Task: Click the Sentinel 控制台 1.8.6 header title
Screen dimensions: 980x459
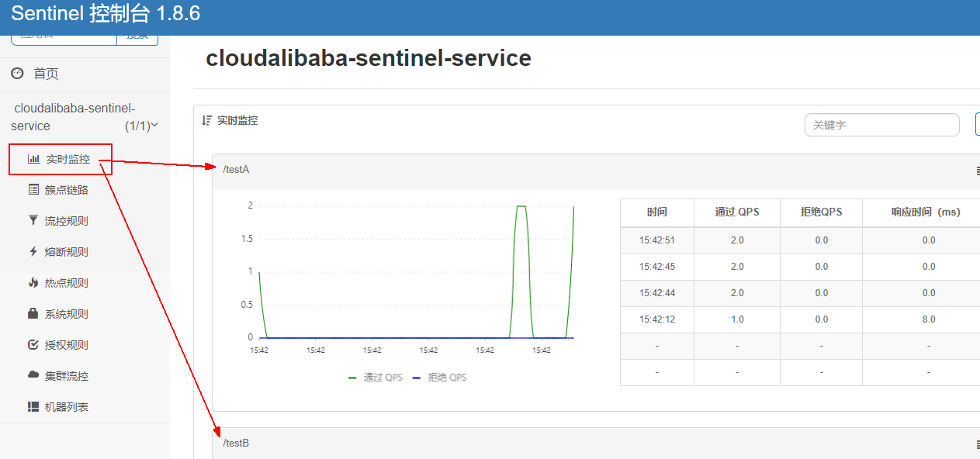Action: point(106,15)
